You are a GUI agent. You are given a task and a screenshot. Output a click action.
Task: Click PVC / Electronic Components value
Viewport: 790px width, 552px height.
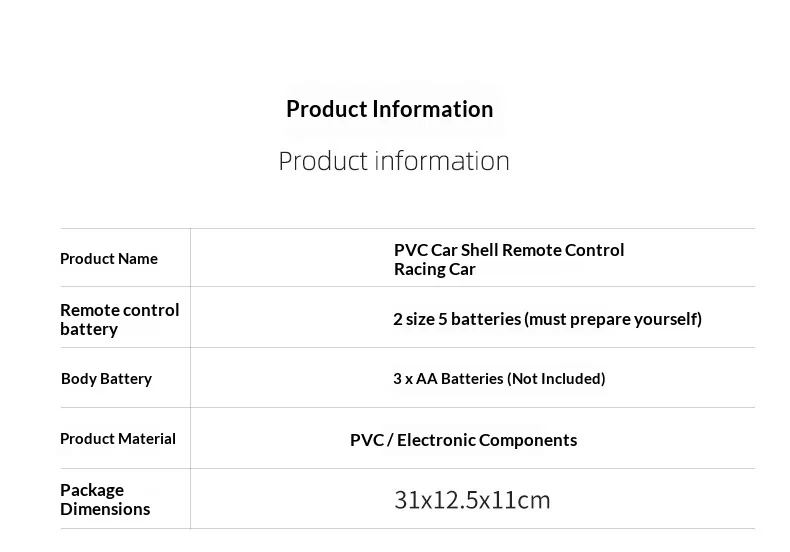(464, 440)
